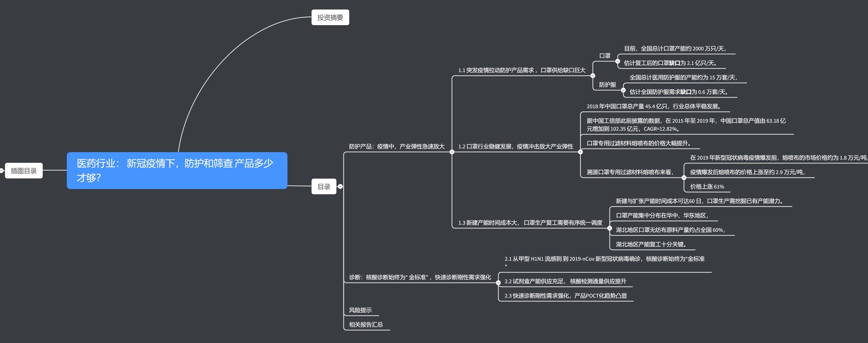Screen dimensions: 868x343
Task: Select the 2.3 快速诊断刚性需求强化 topic
Action: click(565, 296)
